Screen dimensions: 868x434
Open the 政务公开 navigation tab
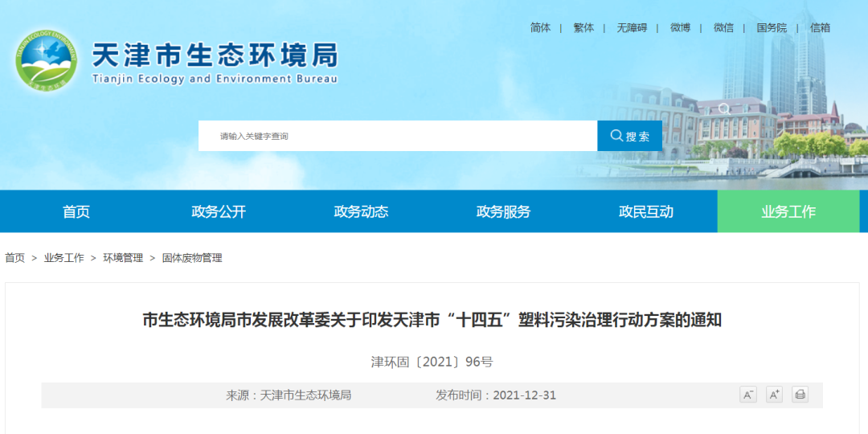pyautogui.click(x=219, y=212)
